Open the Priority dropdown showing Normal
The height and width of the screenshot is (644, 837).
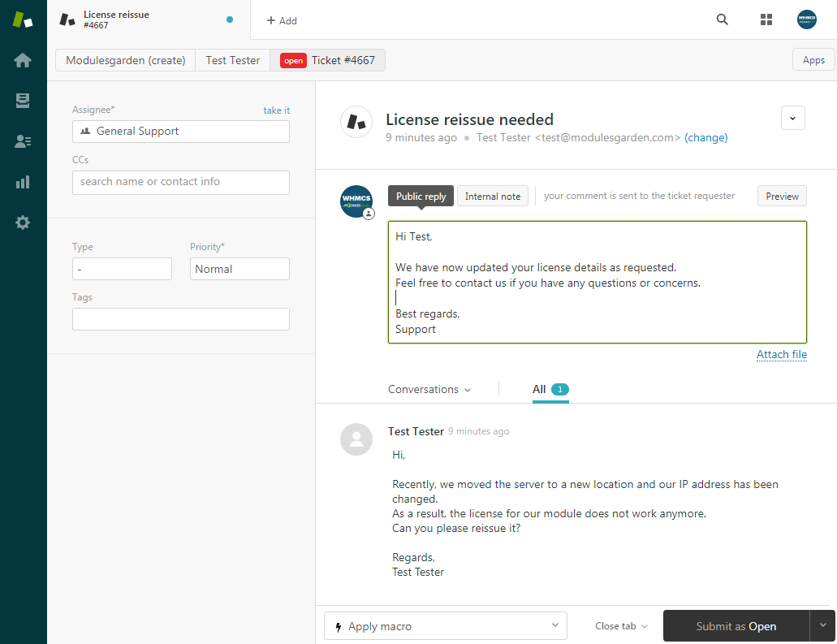(x=239, y=269)
